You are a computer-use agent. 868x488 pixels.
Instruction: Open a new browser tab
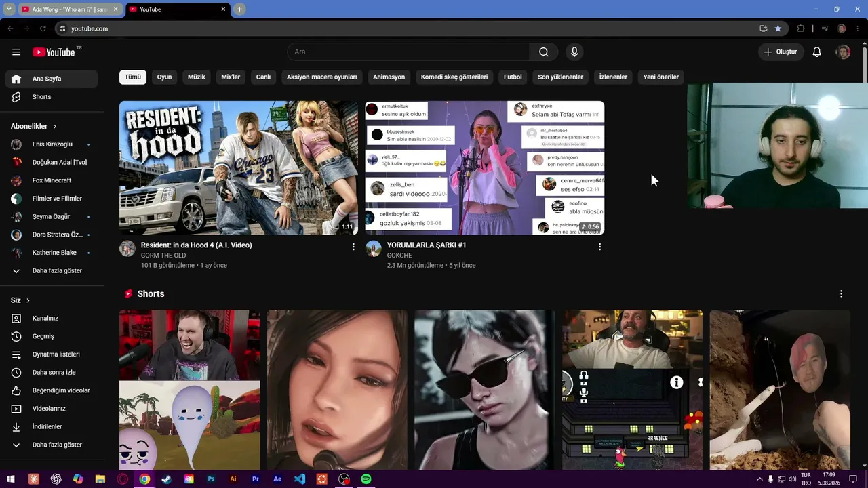tap(239, 9)
